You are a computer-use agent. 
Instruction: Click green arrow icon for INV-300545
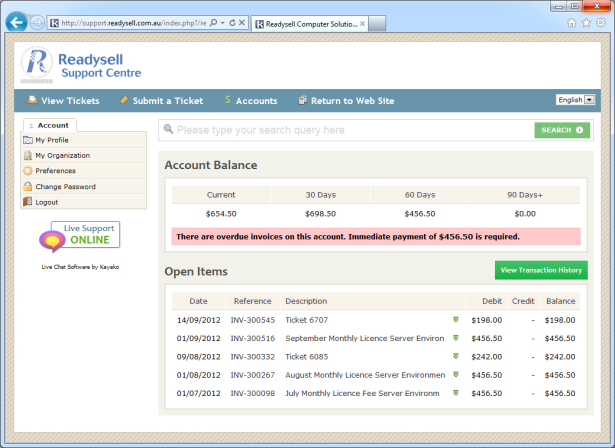pyautogui.click(x=455, y=320)
